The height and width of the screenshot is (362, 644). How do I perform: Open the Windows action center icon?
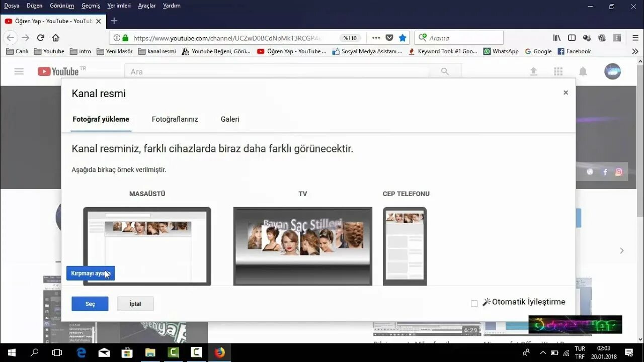tap(629, 352)
